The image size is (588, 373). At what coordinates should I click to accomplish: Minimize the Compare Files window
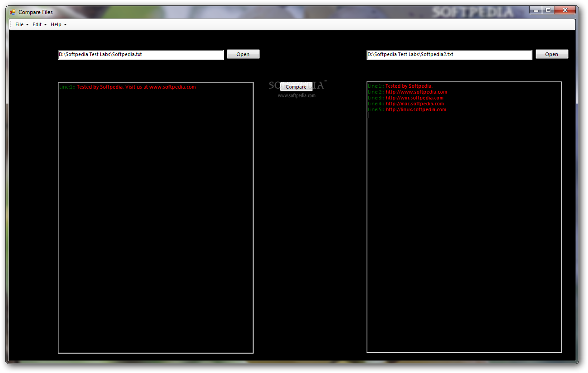click(x=536, y=10)
